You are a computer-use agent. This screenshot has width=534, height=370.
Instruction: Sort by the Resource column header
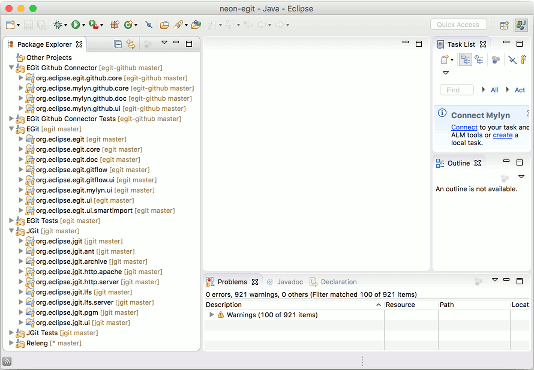coord(411,305)
